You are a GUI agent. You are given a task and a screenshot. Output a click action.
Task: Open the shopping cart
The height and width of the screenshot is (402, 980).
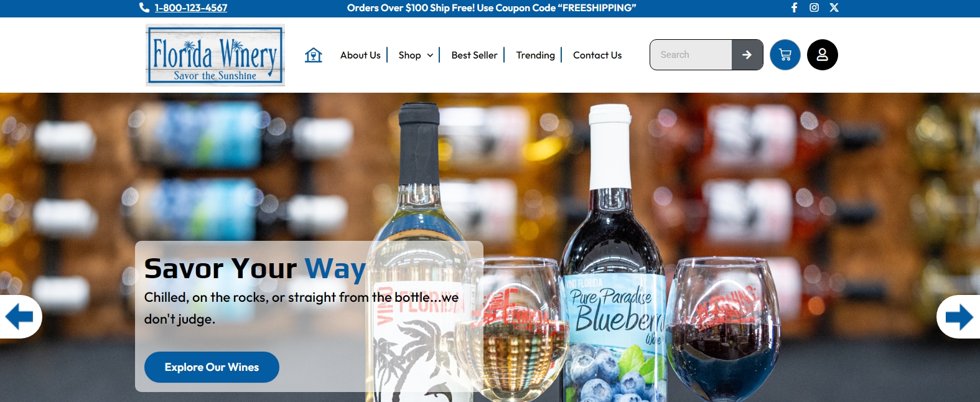[785, 55]
